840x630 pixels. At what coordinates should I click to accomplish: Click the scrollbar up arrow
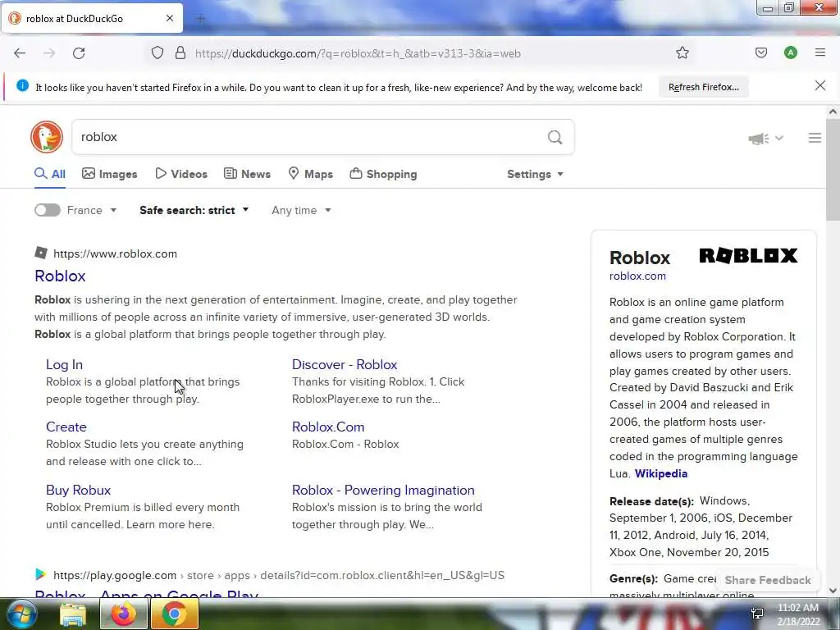pyautogui.click(x=833, y=112)
